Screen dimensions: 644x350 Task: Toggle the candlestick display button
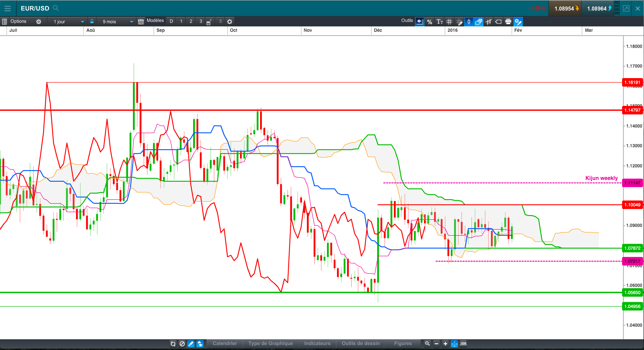pyautogui.click(x=469, y=22)
